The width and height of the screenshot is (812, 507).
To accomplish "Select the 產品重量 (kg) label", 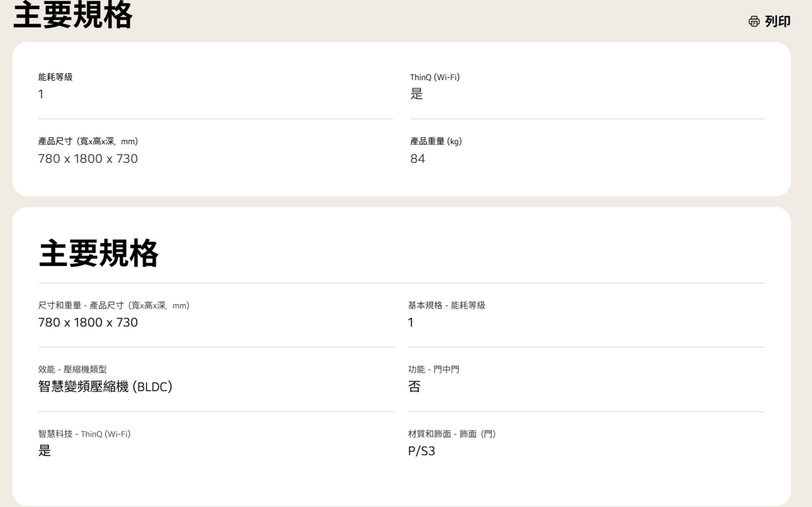I will coord(436,142).
